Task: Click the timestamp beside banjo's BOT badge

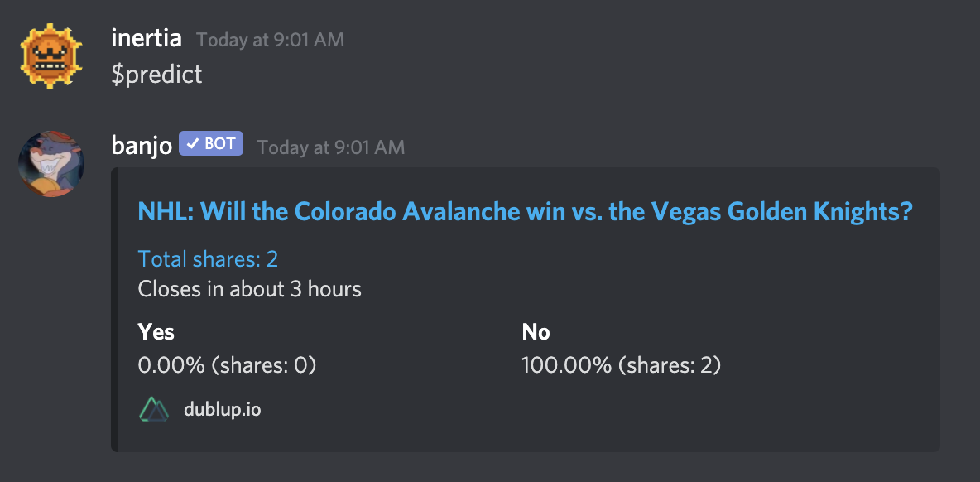Action: tap(330, 147)
